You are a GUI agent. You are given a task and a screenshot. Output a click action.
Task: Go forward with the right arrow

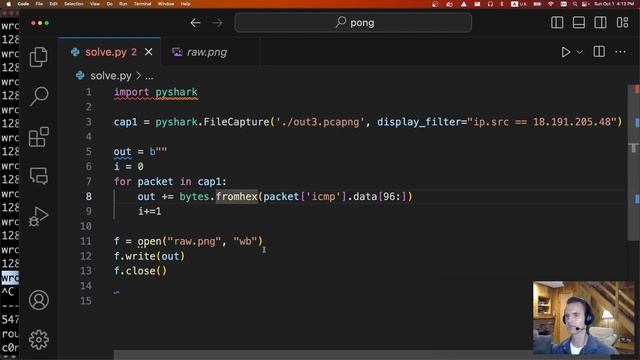(x=218, y=23)
